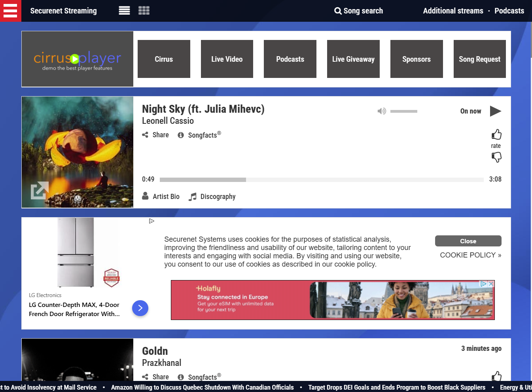Open the refrigerator ad via blue arrow
This screenshot has height=392, width=532.
coord(140,308)
